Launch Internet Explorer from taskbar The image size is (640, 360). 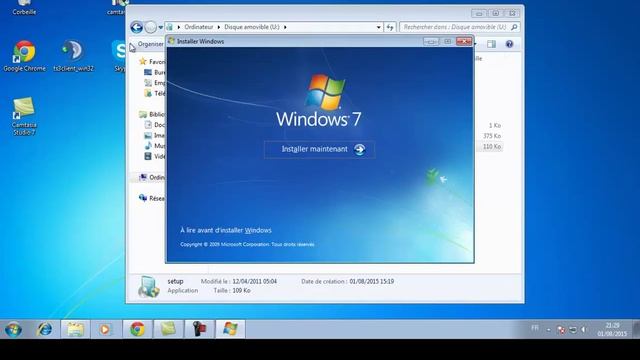[x=44, y=329]
